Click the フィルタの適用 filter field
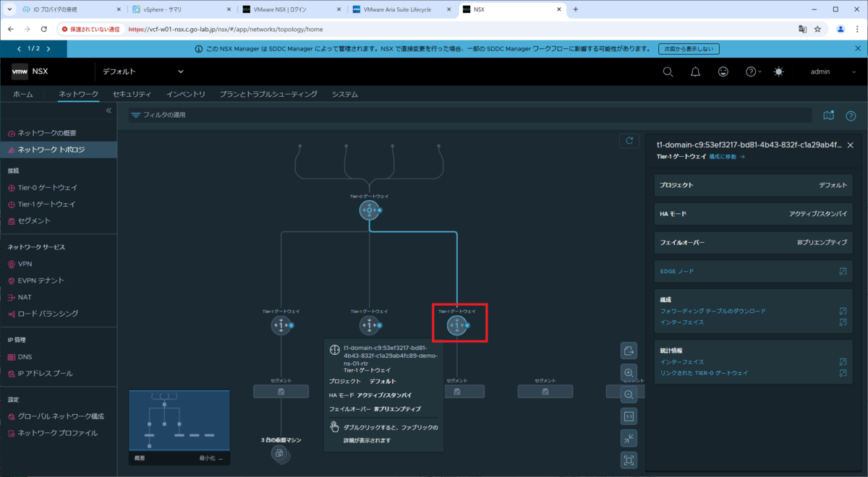The width and height of the screenshot is (868, 477). (x=470, y=116)
